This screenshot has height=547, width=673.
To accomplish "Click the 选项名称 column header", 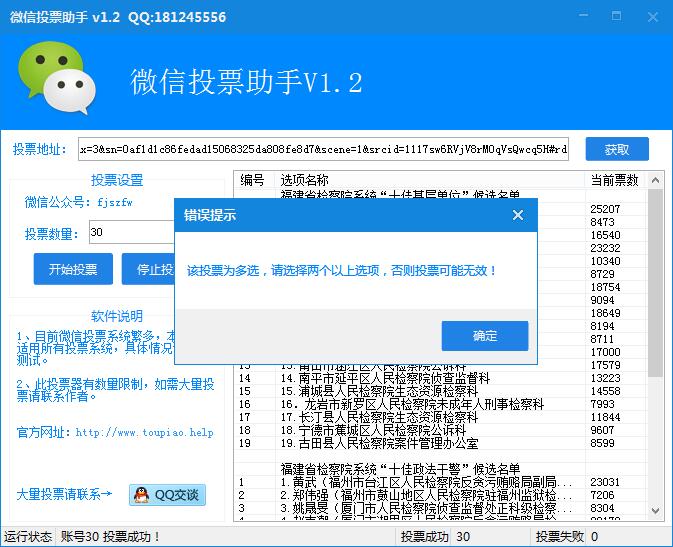I will tap(304, 180).
